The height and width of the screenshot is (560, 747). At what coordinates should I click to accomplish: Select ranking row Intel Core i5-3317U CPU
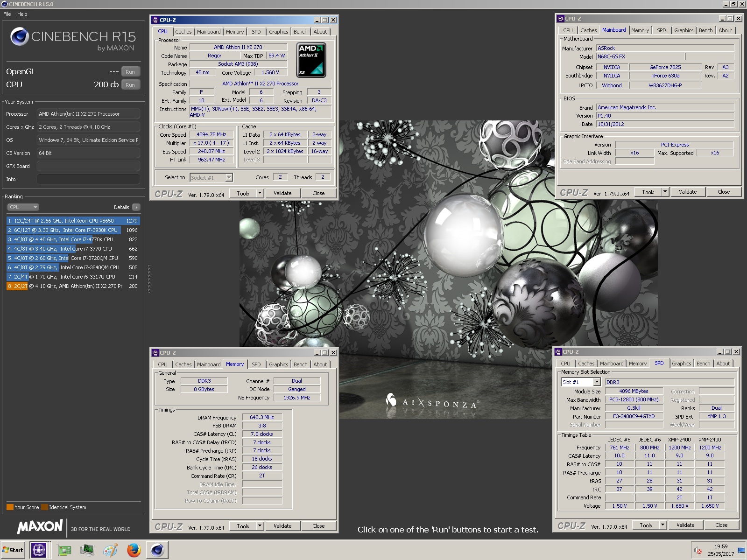(x=73, y=277)
